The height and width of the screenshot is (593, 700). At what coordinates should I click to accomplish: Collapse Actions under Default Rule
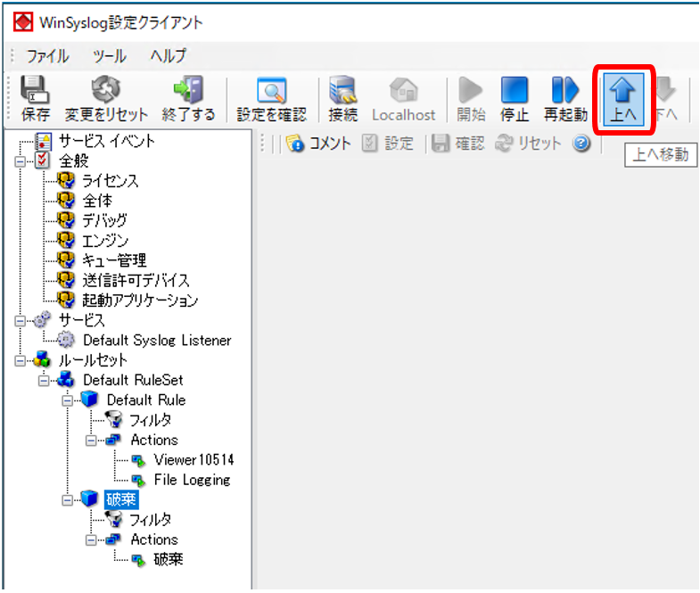click(91, 441)
